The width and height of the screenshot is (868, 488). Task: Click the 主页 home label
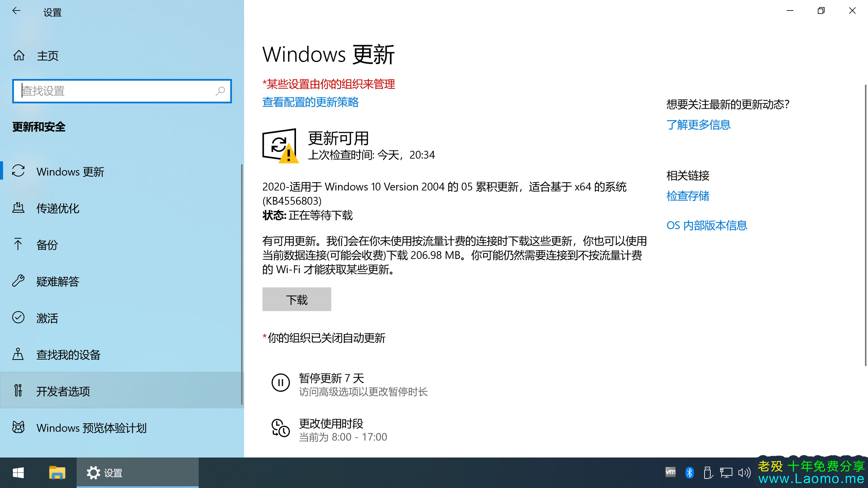point(47,56)
